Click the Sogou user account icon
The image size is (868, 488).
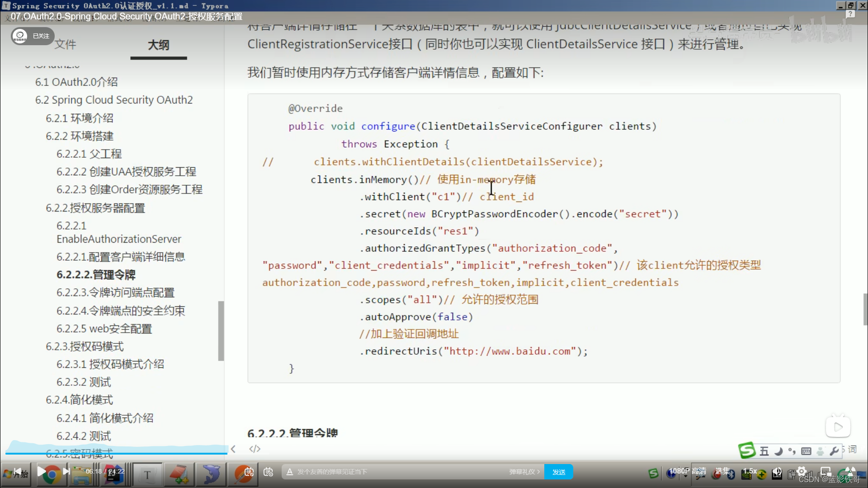[820, 451]
